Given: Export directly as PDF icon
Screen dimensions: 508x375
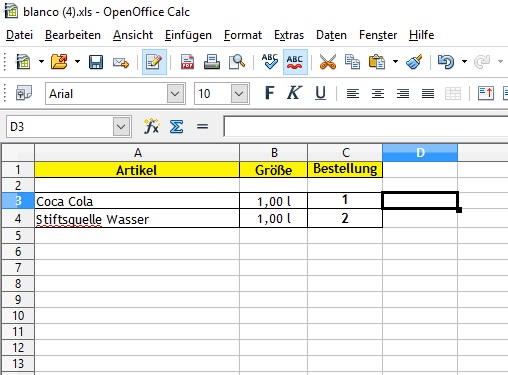Looking at the screenshot, I should click(187, 62).
